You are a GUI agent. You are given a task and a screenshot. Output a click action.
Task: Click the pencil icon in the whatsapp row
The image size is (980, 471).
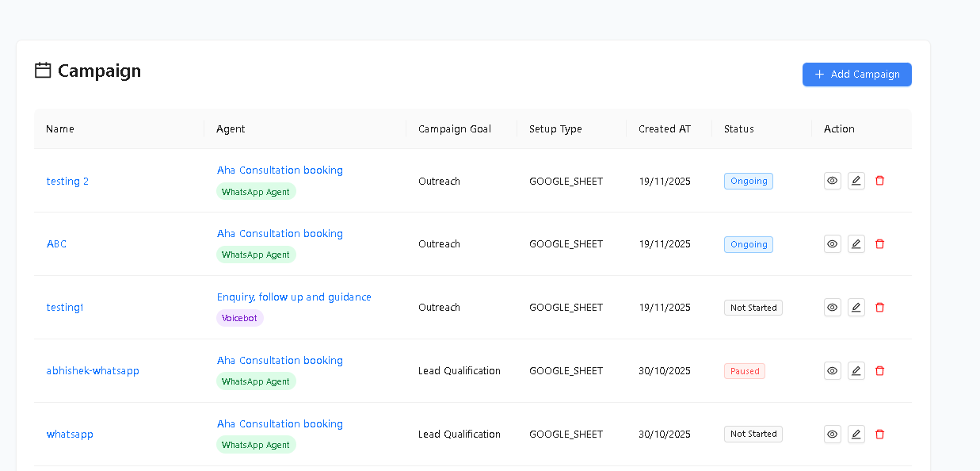click(856, 435)
